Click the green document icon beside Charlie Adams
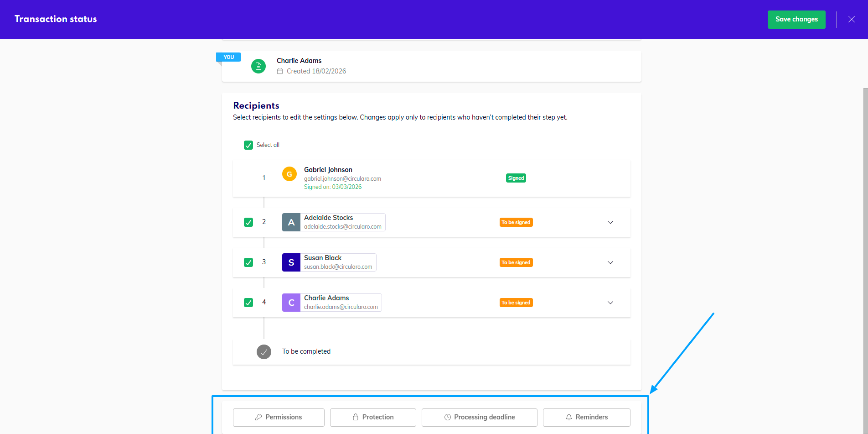Viewport: 868px width, 434px height. (x=258, y=66)
